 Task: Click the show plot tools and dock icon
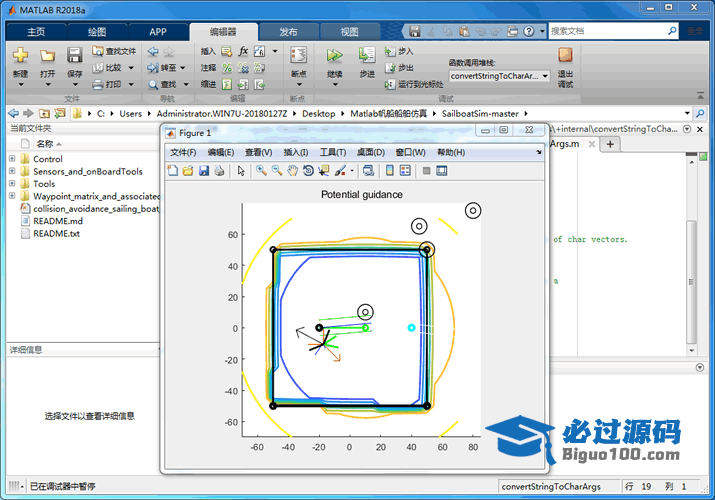[x=442, y=171]
